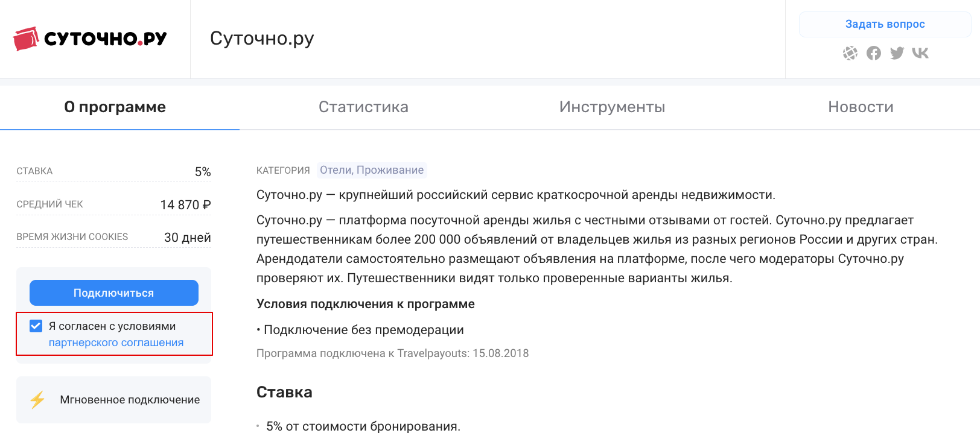
Task: Click the 'Суточно.ру' page title text
Action: pos(262,38)
